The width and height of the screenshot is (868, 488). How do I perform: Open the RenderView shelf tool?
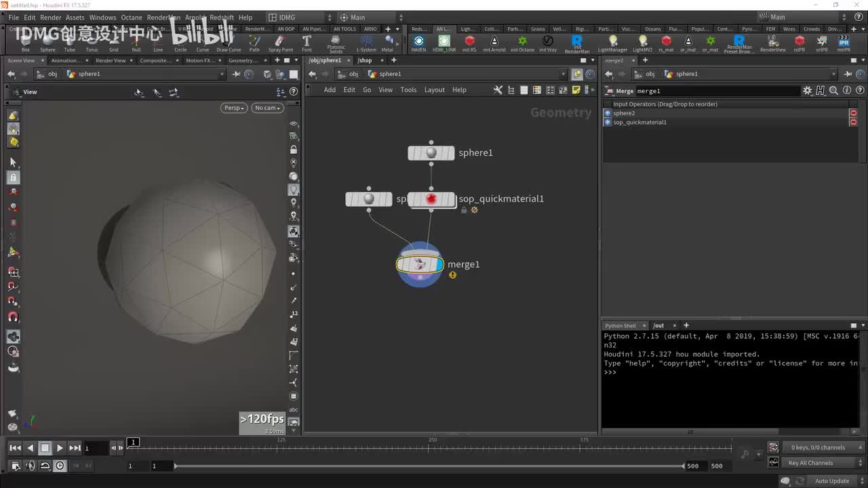click(x=772, y=43)
